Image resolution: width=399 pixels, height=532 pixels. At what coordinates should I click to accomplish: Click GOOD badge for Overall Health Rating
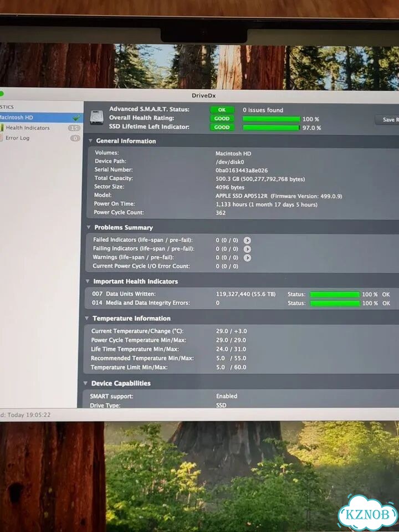tap(222, 119)
